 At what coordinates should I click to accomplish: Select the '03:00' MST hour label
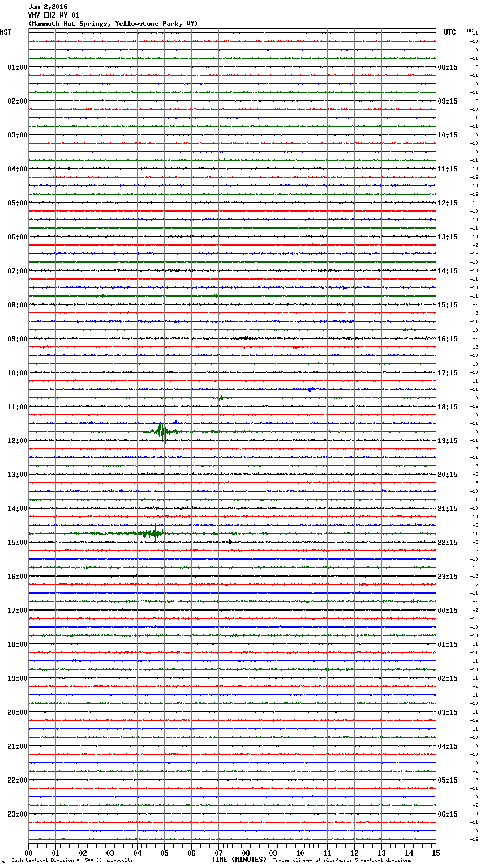click(17, 135)
